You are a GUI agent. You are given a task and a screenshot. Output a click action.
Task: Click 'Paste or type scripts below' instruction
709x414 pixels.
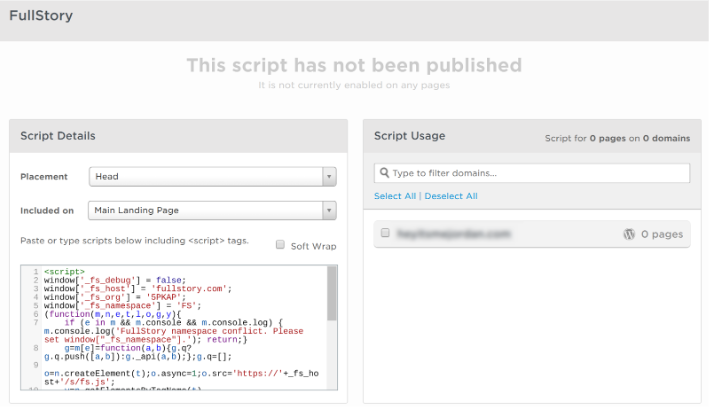134,240
